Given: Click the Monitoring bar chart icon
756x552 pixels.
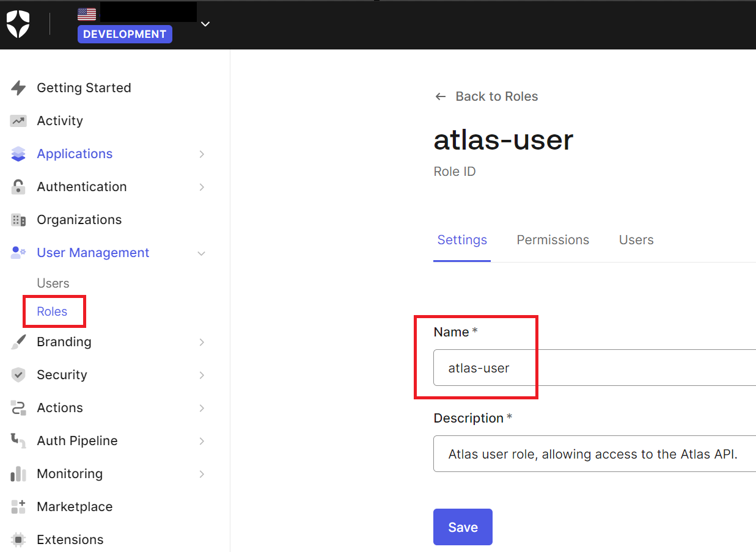Looking at the screenshot, I should (18, 474).
